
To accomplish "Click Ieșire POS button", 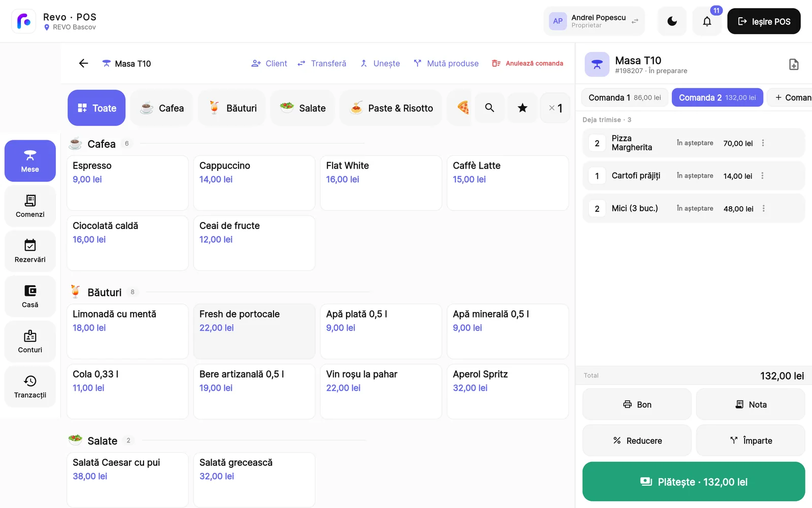I will pos(764,21).
